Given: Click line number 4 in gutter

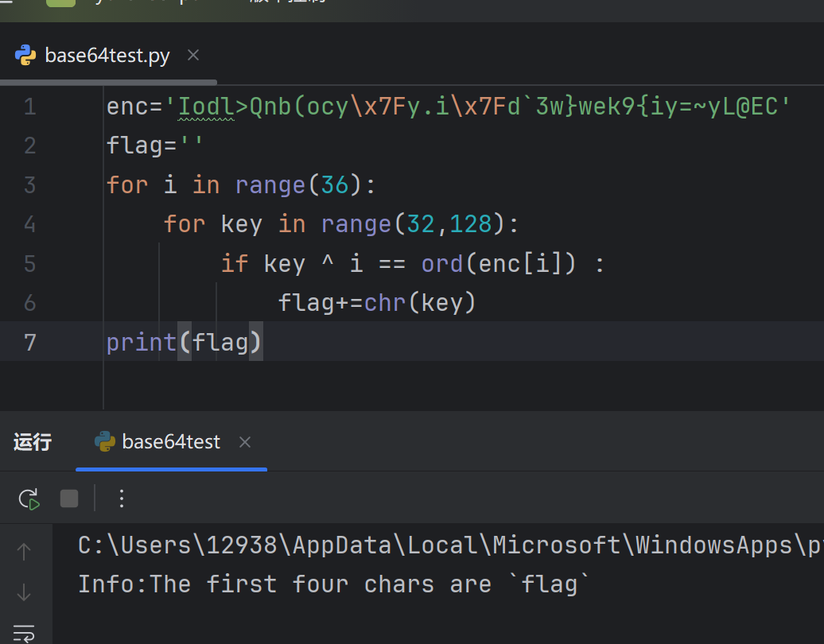Looking at the screenshot, I should pyautogui.click(x=30, y=224).
